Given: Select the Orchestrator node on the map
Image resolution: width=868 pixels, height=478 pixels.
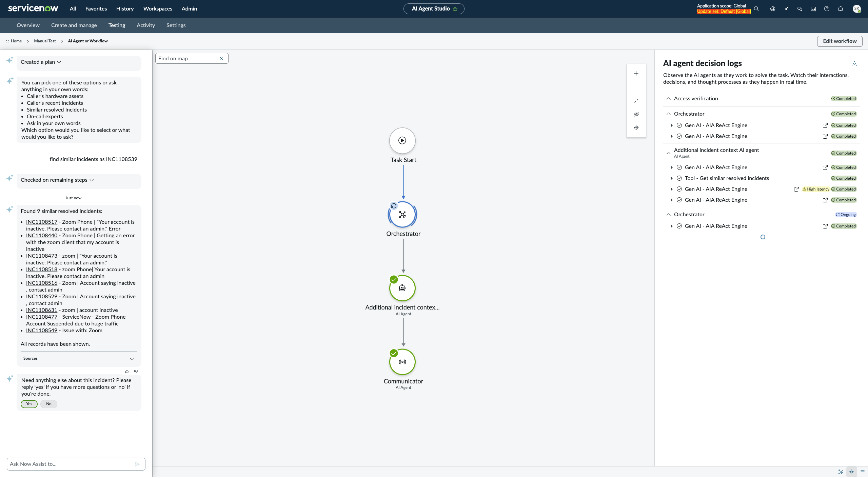Looking at the screenshot, I should click(x=402, y=214).
